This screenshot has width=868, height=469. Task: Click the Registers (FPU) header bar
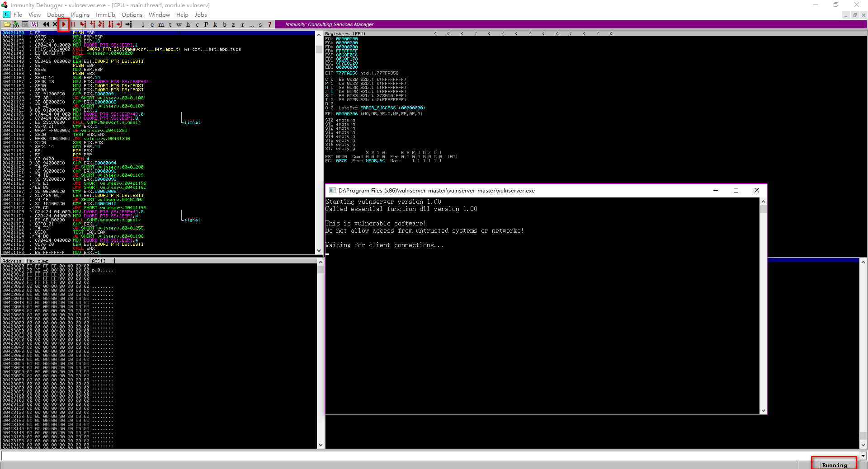click(595, 33)
